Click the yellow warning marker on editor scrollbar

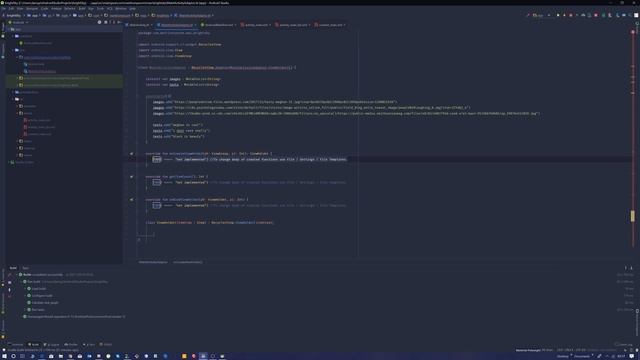point(633,216)
